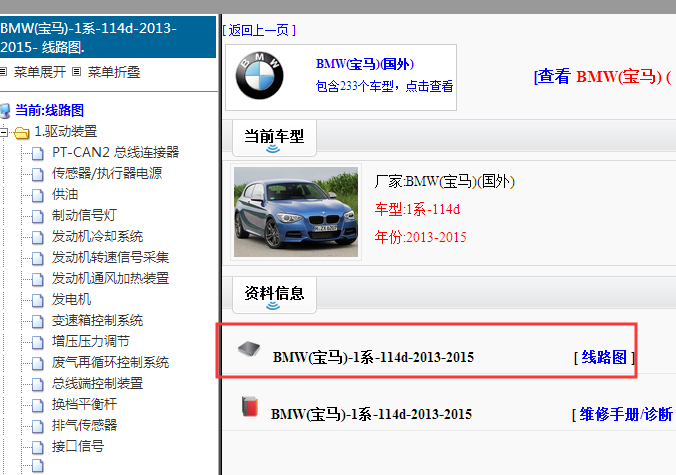
Task: Open 发动机通风加热装置 tree entry
Action: coord(110,278)
